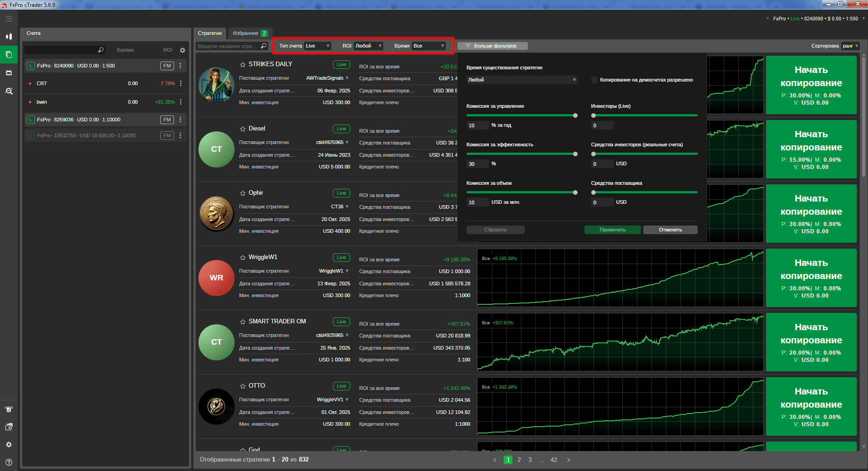The image size is (868, 471).
Task: Toggle favorite star for WriggleW1 strategy
Action: (x=243, y=257)
